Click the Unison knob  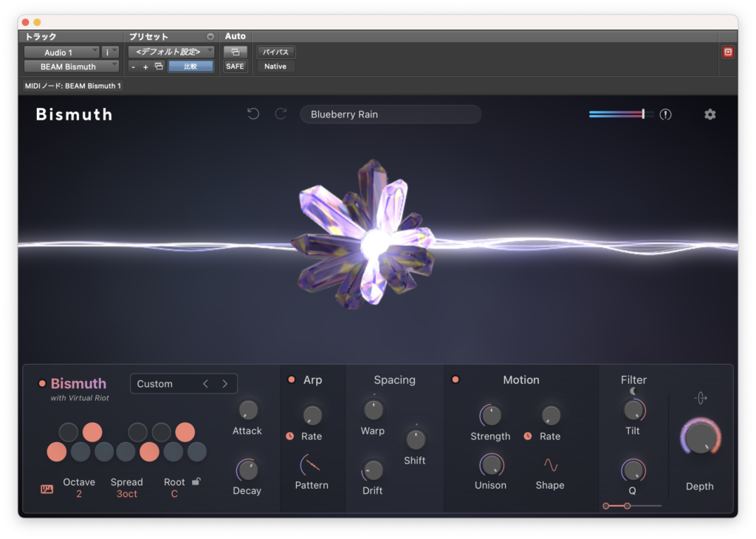point(491,465)
